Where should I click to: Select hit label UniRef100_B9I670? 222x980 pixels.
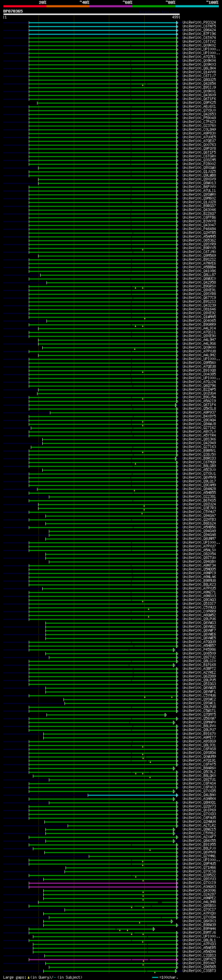tap(199, 734)
